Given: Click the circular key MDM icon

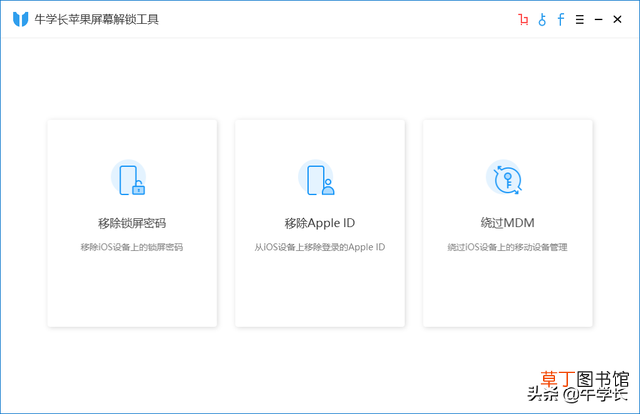Looking at the screenshot, I should tap(504, 178).
